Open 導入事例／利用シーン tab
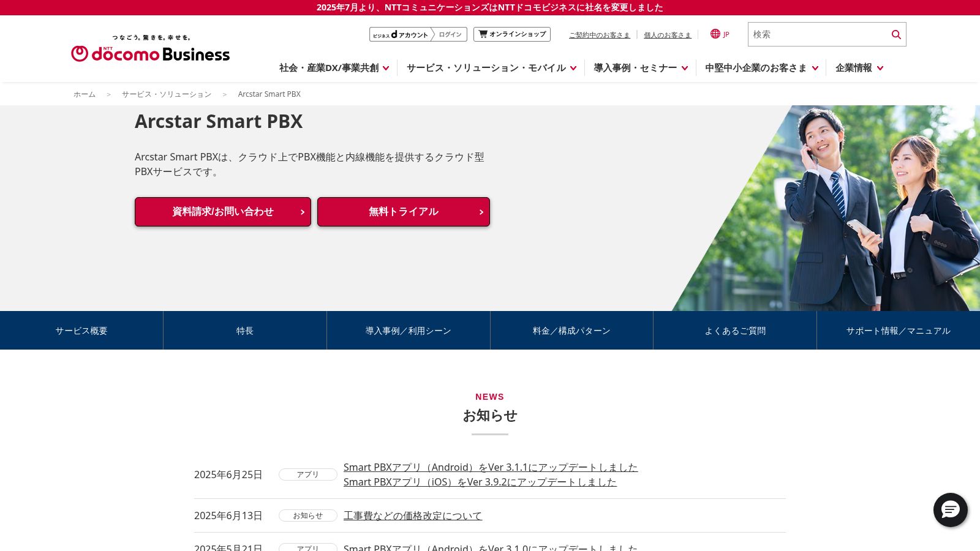Image resolution: width=980 pixels, height=551 pixels. (409, 331)
